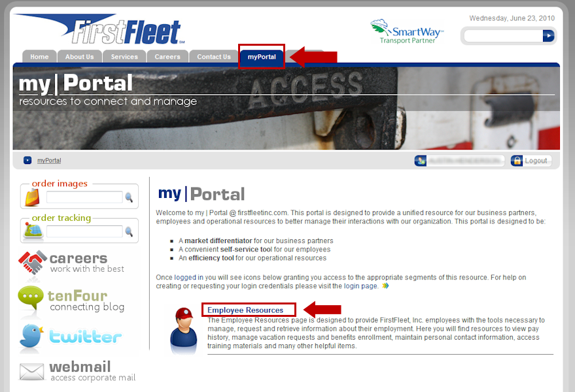Image resolution: width=575 pixels, height=392 pixels.
Task: Click the myPortal breadcrumb link
Action: pyautogui.click(x=49, y=161)
